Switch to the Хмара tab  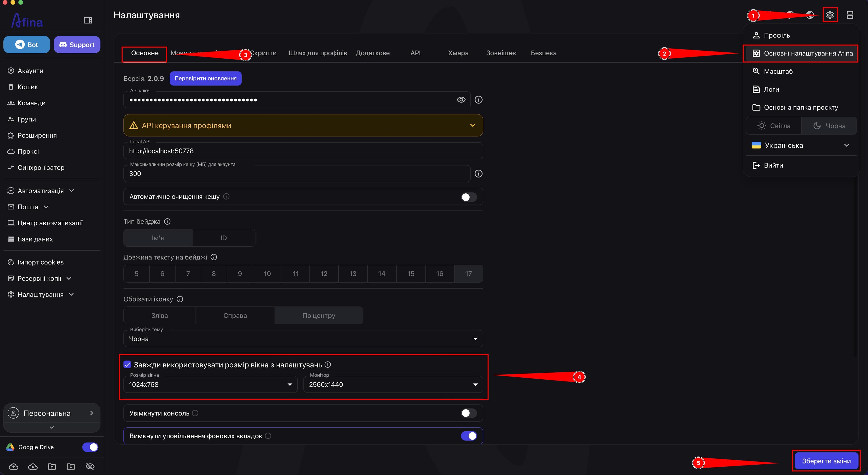(458, 53)
